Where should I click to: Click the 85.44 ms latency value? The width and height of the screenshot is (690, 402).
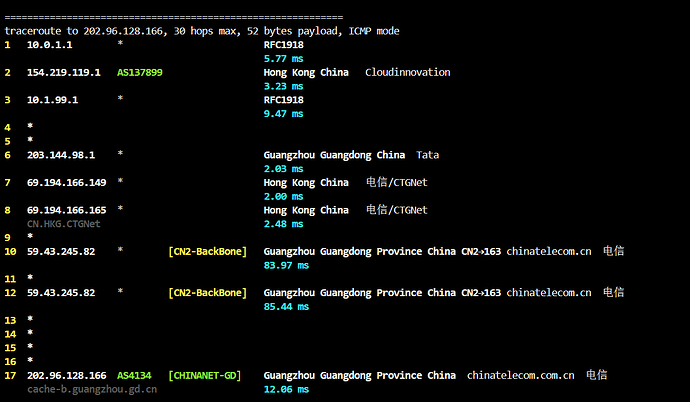[x=286, y=307]
